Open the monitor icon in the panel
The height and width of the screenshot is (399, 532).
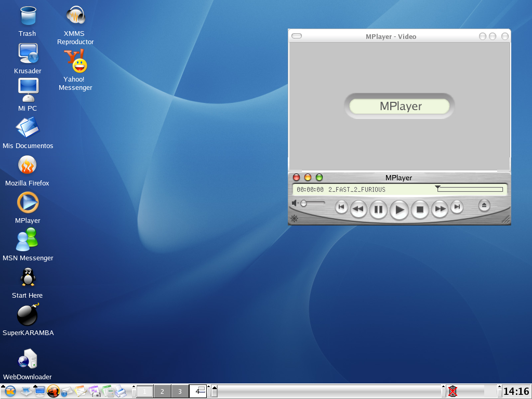39,392
